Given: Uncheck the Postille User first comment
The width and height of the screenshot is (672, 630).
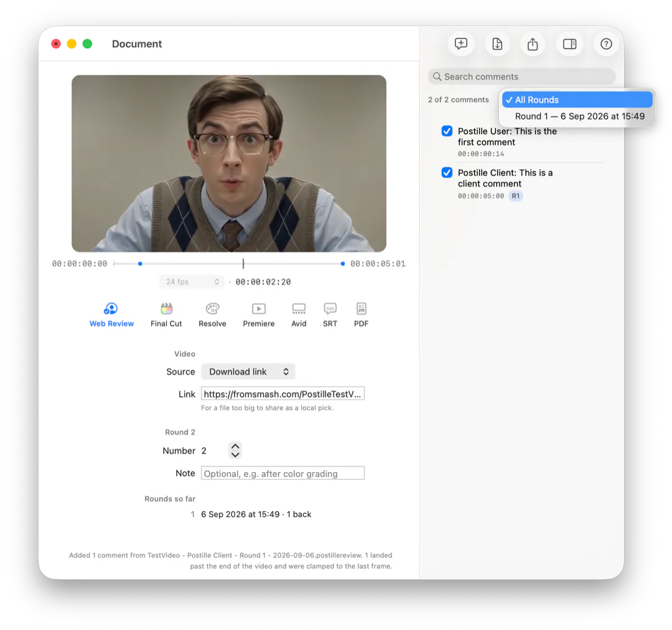Looking at the screenshot, I should pyautogui.click(x=447, y=131).
